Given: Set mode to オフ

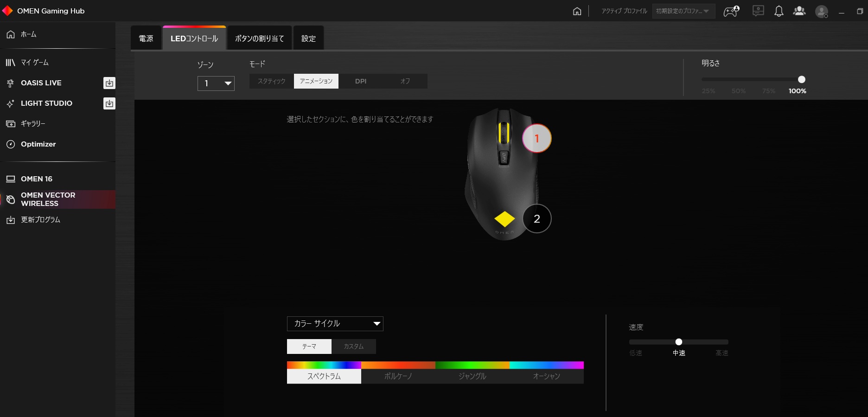Looking at the screenshot, I should point(405,81).
